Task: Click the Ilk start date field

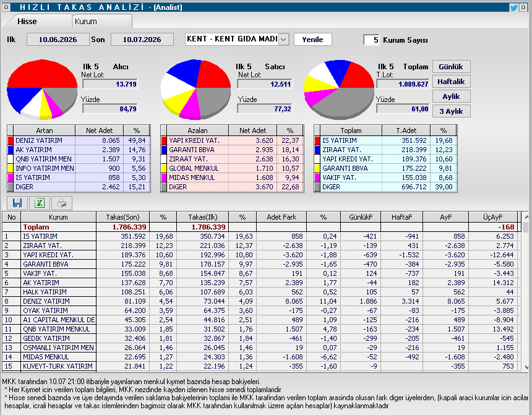Action: point(58,40)
